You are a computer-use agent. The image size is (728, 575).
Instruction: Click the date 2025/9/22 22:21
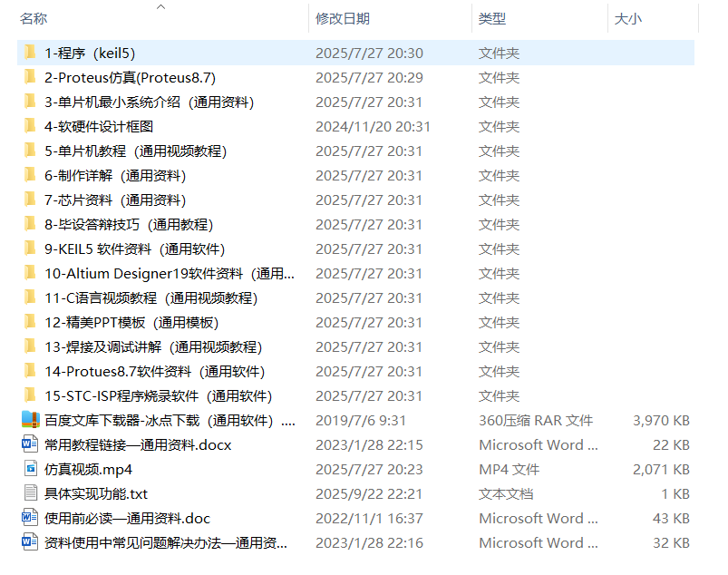click(369, 493)
